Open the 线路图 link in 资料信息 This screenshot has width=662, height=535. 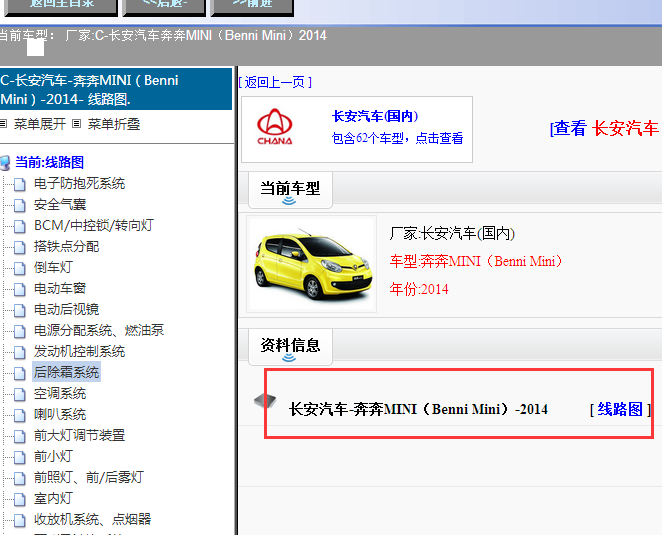(x=620, y=409)
